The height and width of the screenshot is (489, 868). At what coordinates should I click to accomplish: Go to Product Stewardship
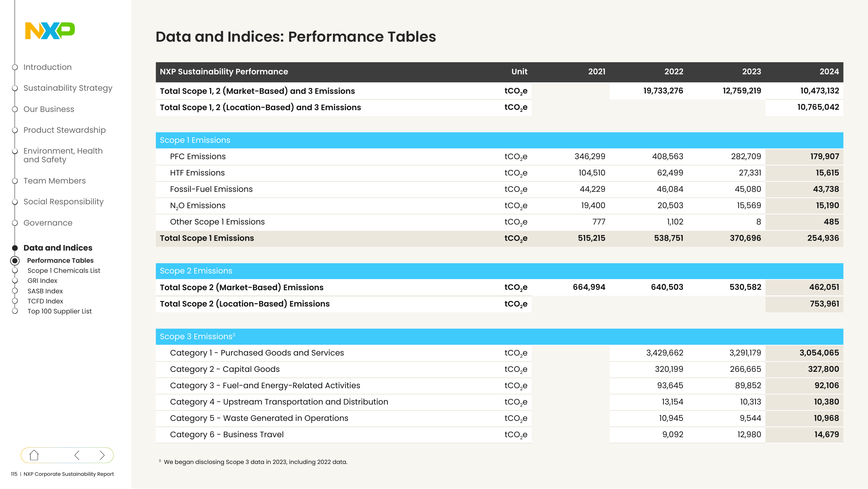[65, 130]
